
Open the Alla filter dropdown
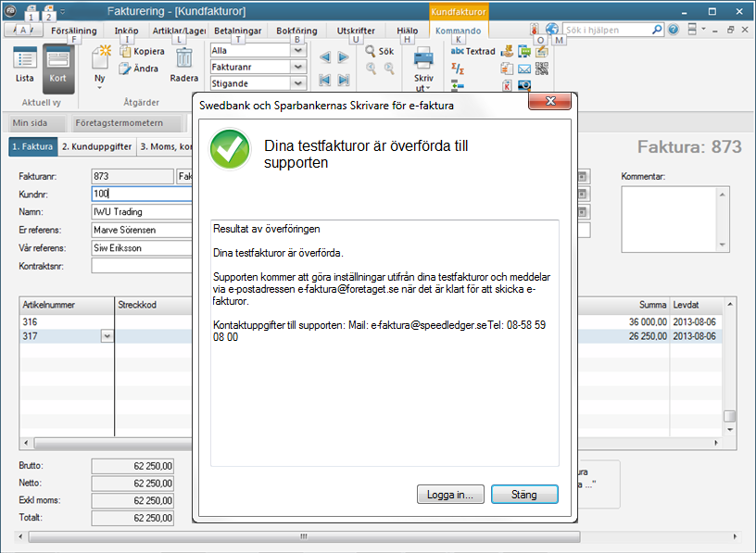tap(298, 50)
